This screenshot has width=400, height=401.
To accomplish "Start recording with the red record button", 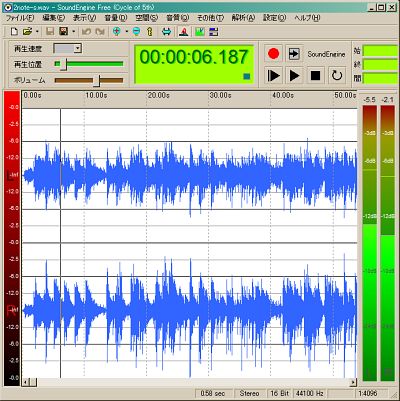I will 273,53.
